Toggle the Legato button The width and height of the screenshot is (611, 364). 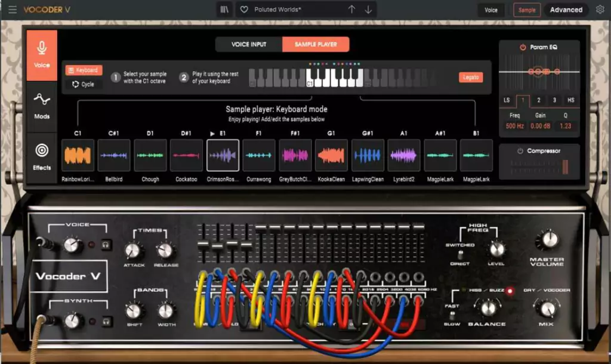coord(471,77)
